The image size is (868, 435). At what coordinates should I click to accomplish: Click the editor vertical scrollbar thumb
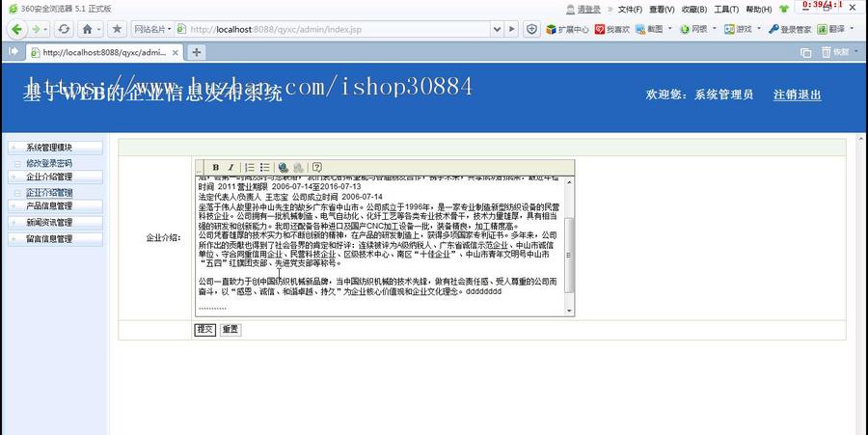click(x=569, y=256)
